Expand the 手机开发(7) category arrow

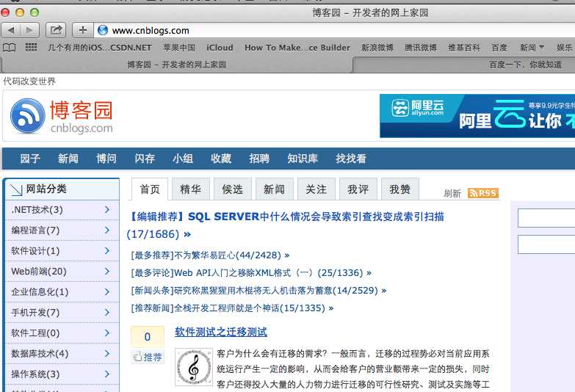pos(107,313)
